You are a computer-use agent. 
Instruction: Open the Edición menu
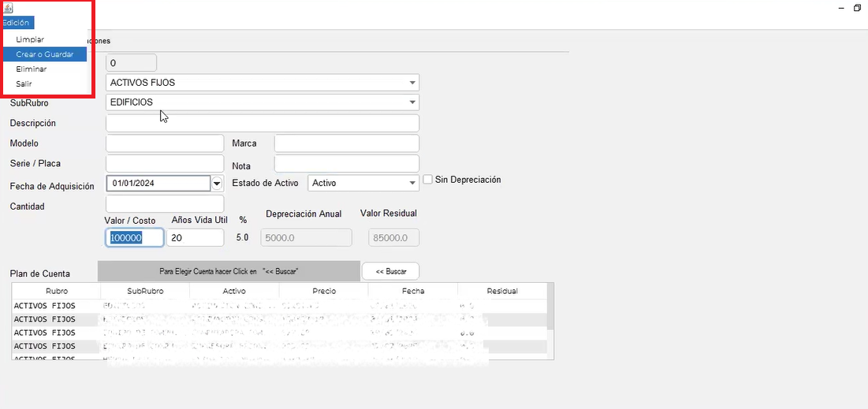click(x=17, y=23)
